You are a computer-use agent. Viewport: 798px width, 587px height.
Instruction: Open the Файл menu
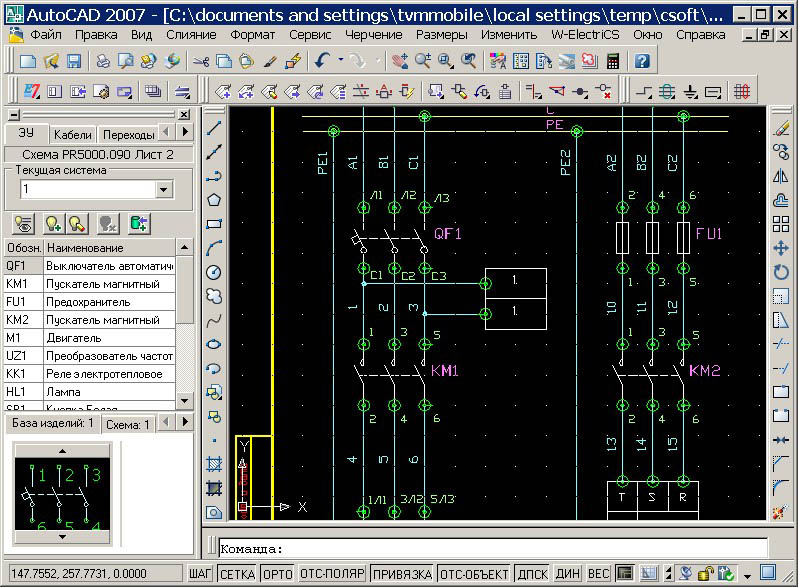(x=46, y=35)
